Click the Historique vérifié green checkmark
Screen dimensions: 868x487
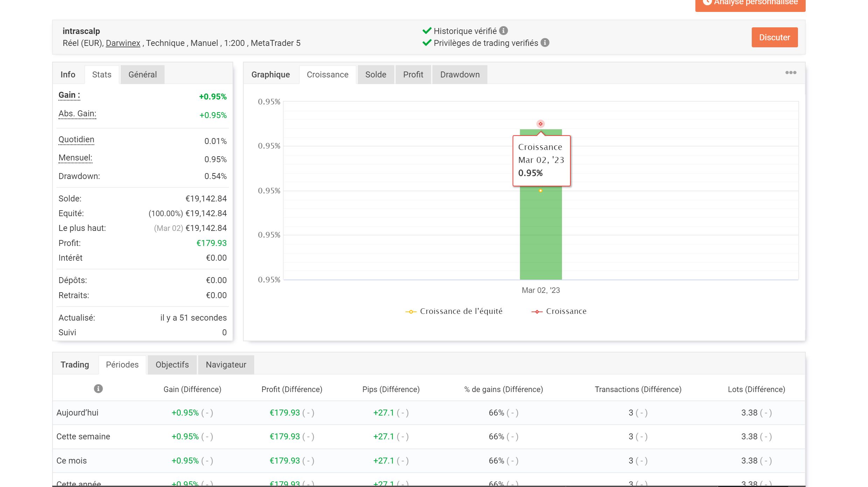click(x=427, y=31)
